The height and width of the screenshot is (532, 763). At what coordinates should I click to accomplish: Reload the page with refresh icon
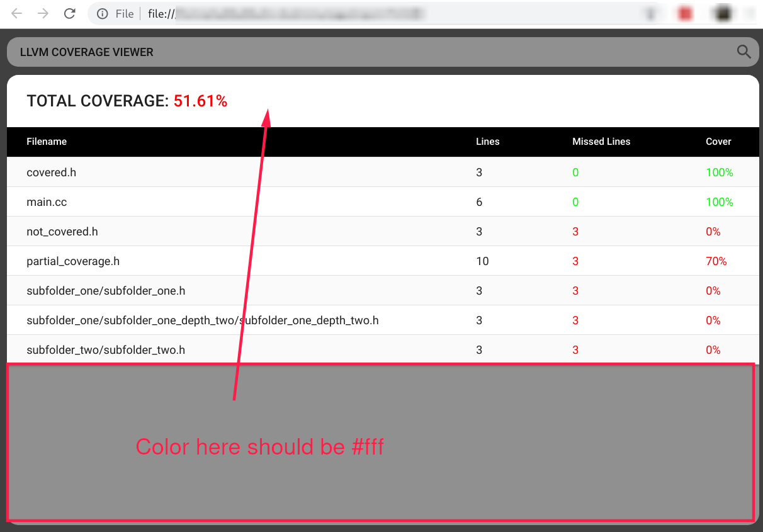[70, 13]
